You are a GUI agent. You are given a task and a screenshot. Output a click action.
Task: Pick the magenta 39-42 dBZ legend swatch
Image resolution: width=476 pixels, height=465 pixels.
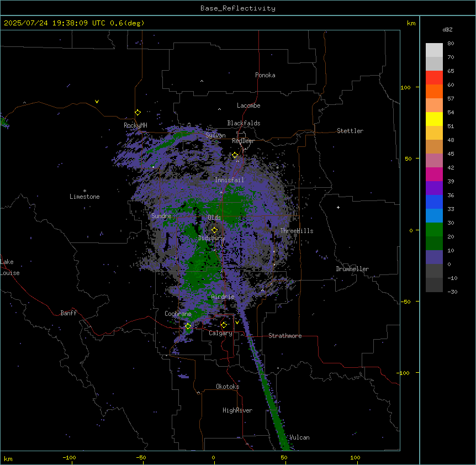[434, 174]
